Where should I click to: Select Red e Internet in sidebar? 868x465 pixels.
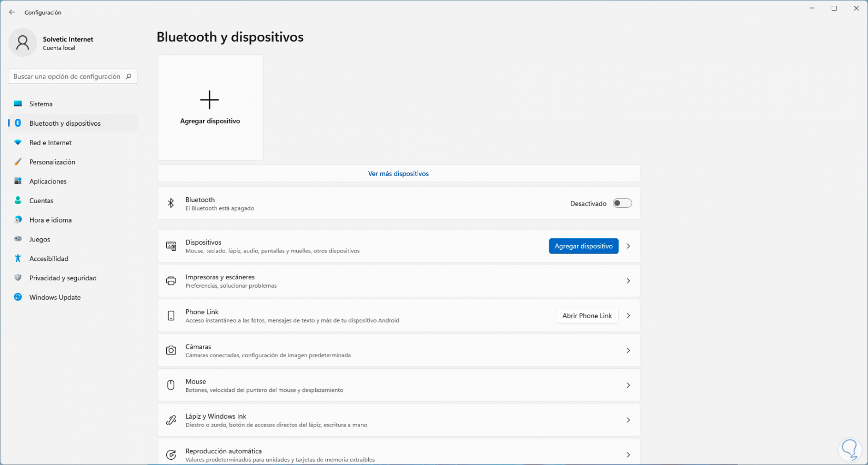coord(51,143)
